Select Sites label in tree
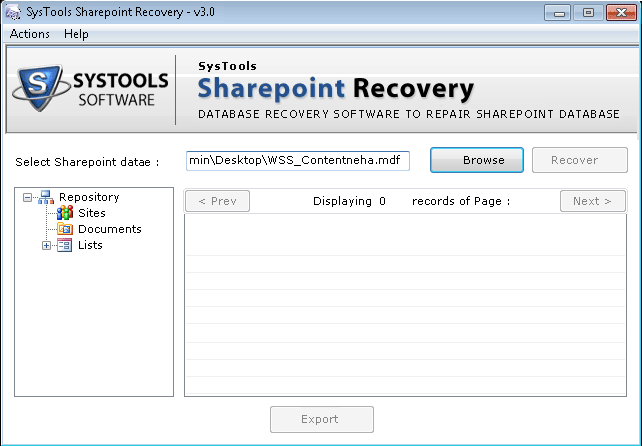Image resolution: width=642 pixels, height=446 pixels. pos(92,213)
